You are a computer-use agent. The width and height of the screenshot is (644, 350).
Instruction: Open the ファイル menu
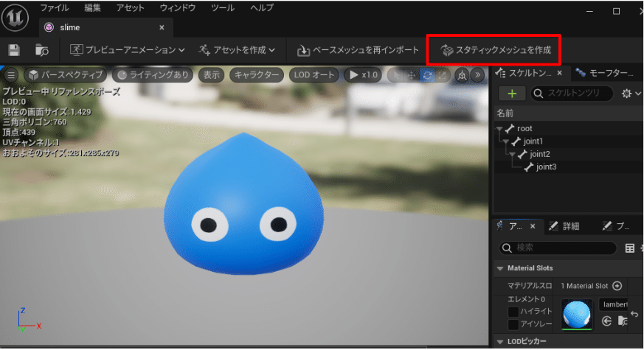[55, 8]
